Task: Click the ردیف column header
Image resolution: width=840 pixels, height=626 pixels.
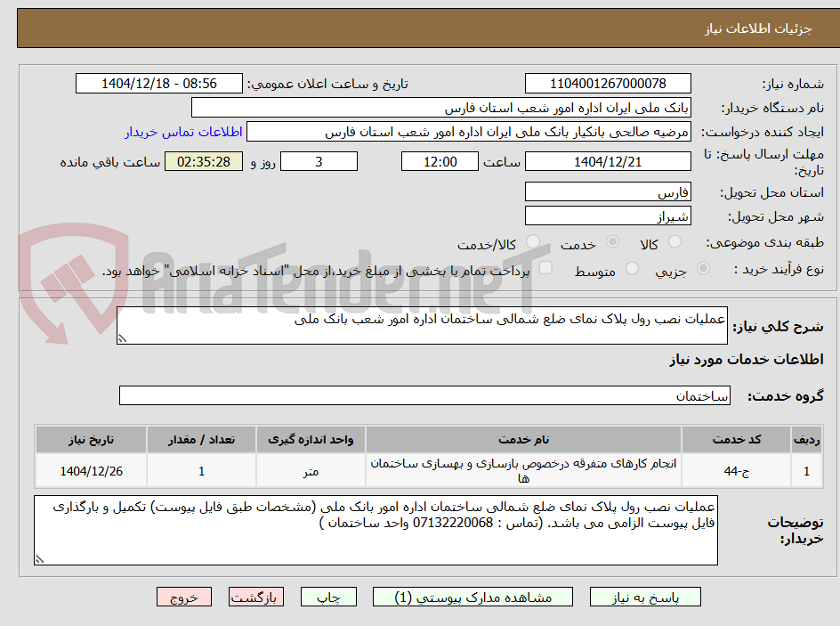Action: (x=807, y=440)
